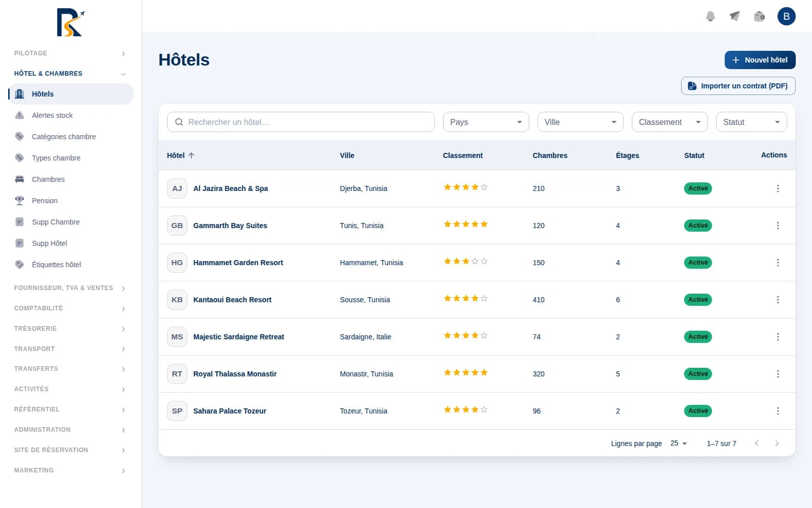Navigate to Chambres section
Viewport: 812px width, 508px height.
coord(71,179)
